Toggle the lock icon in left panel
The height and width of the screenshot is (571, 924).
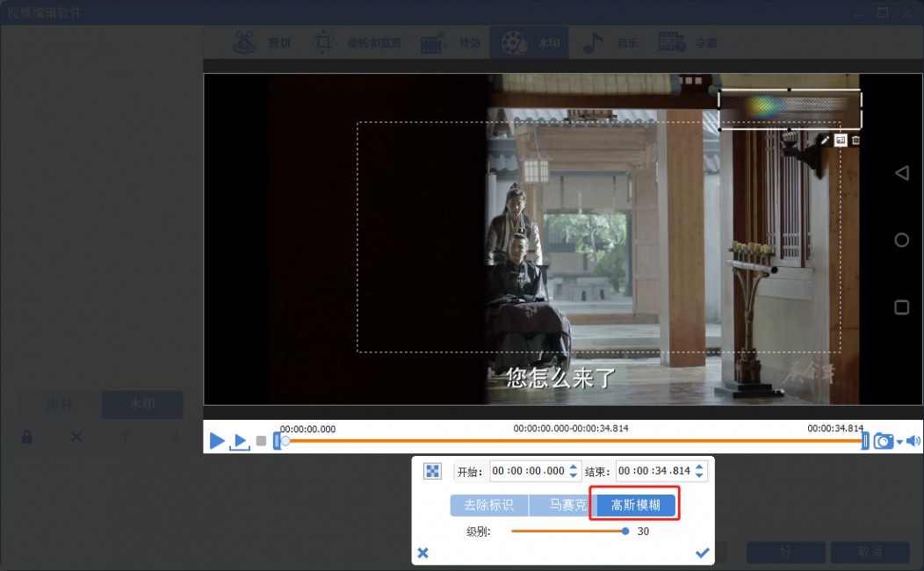click(x=27, y=437)
